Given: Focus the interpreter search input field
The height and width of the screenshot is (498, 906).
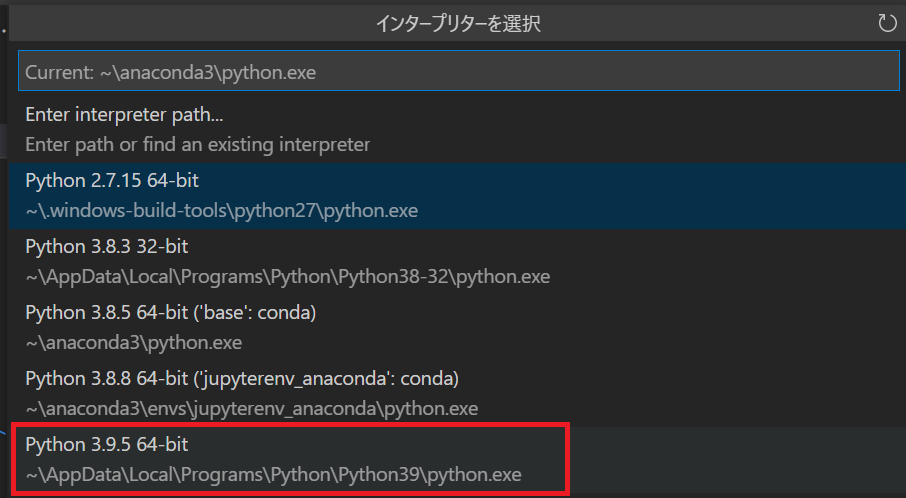Looking at the screenshot, I should click(x=459, y=72).
